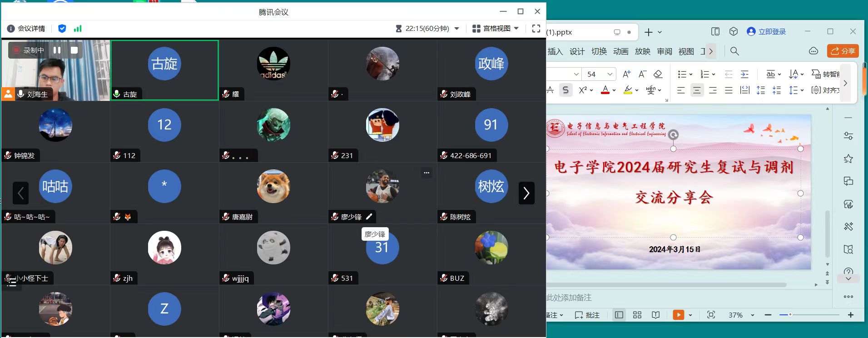
Task: Click the cloud sync status icon
Action: pos(813,51)
